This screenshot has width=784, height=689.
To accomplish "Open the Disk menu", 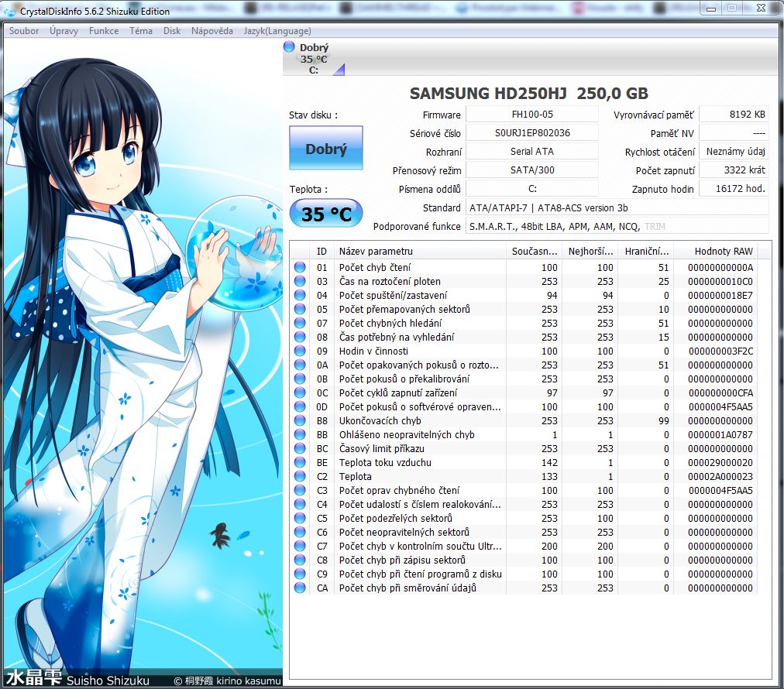I will (171, 31).
